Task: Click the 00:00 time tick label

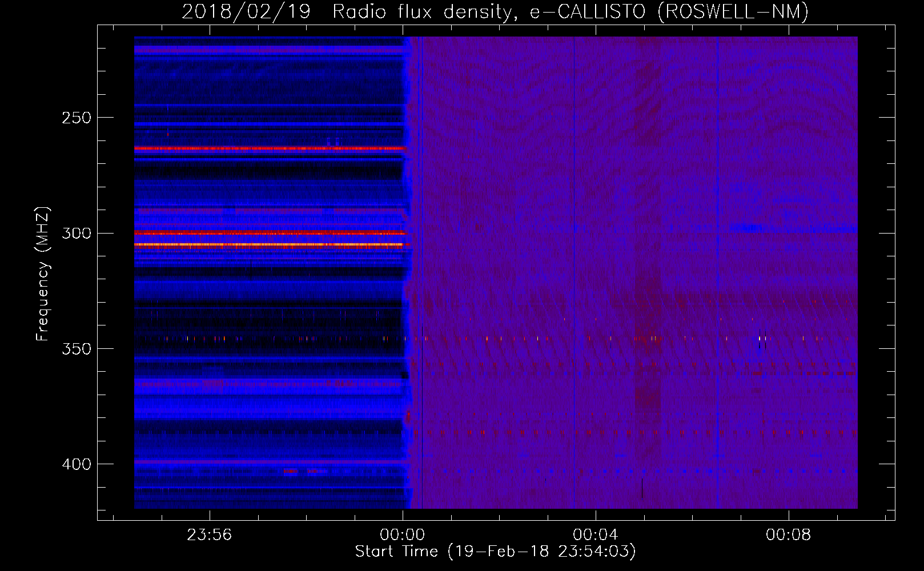Action: tap(403, 535)
